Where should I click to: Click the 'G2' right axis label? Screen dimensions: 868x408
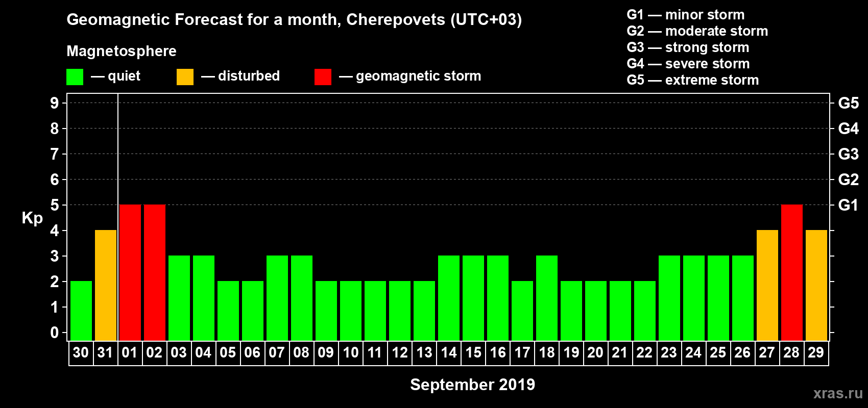point(849,180)
